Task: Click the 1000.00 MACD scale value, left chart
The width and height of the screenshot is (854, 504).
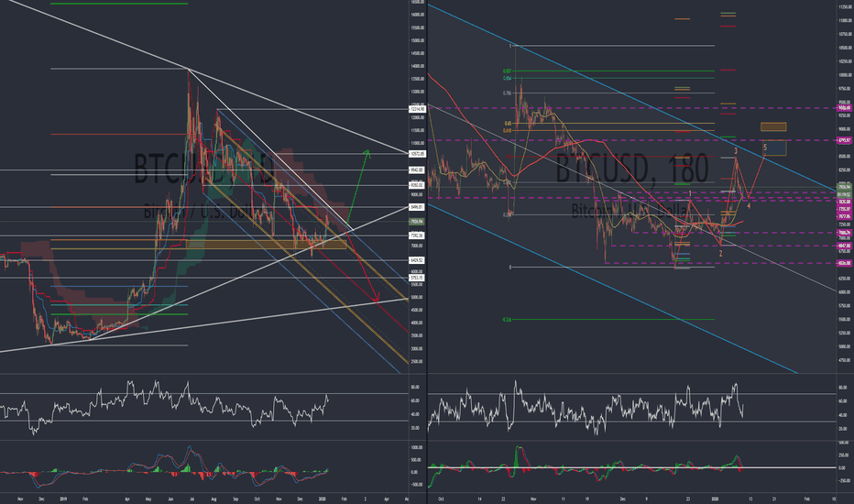Action: point(417,447)
